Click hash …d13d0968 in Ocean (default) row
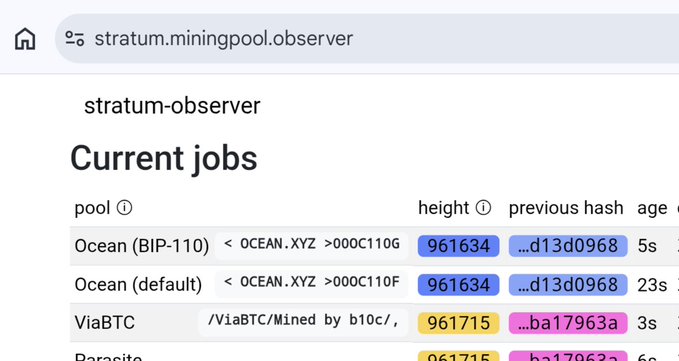 coord(568,284)
